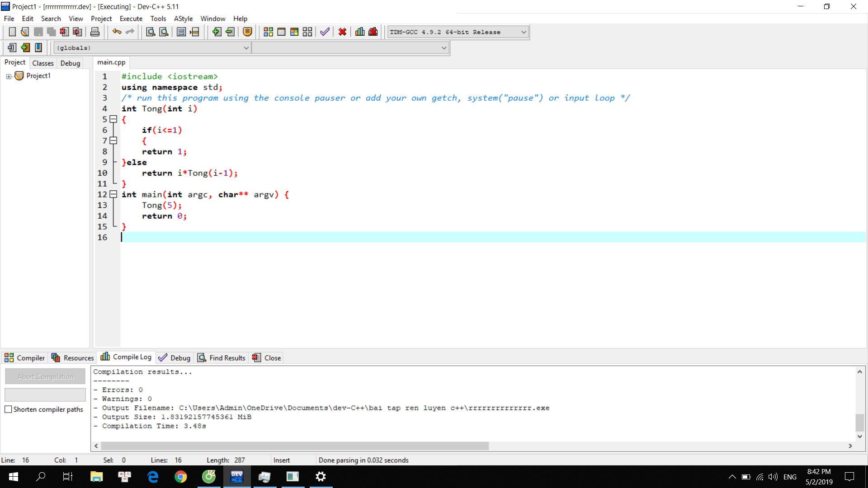868x488 pixels.
Task: Enable Shorten compiler paths checkbox
Action: coord(8,409)
